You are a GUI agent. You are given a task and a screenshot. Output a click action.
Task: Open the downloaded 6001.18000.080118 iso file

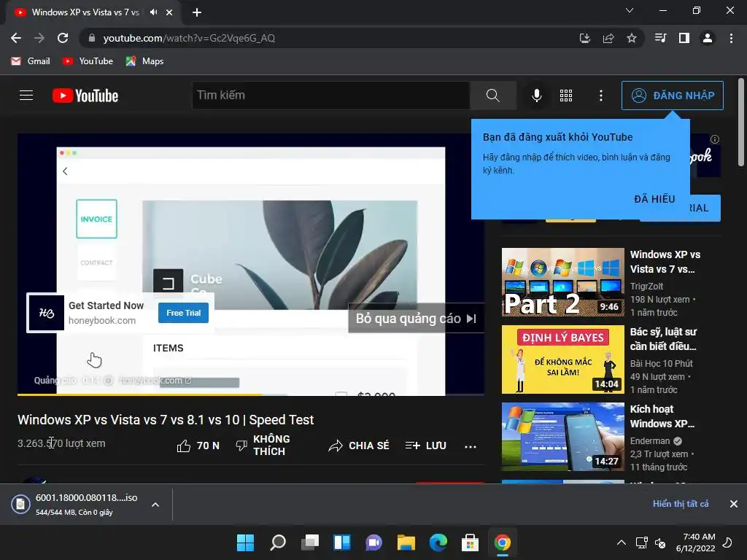(x=75, y=504)
